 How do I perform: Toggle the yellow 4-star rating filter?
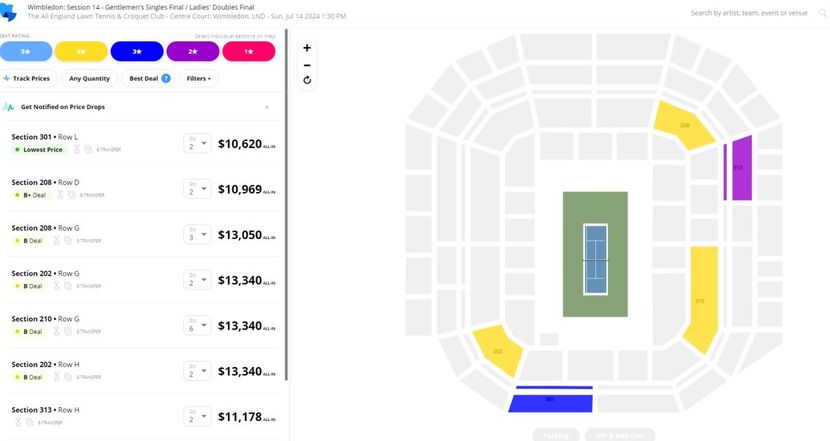point(81,51)
